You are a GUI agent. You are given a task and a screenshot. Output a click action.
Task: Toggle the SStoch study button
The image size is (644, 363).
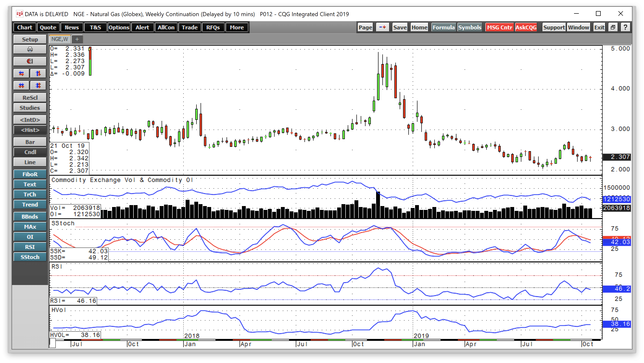click(x=30, y=257)
